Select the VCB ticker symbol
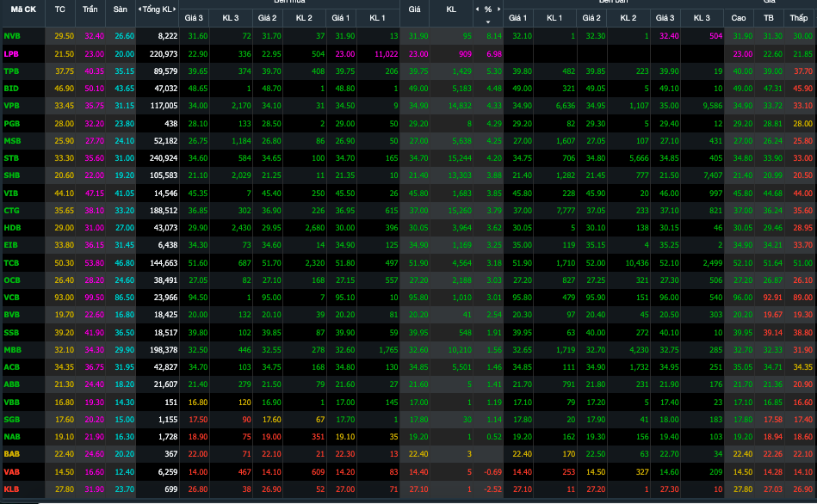The image size is (817, 504). click(11, 297)
